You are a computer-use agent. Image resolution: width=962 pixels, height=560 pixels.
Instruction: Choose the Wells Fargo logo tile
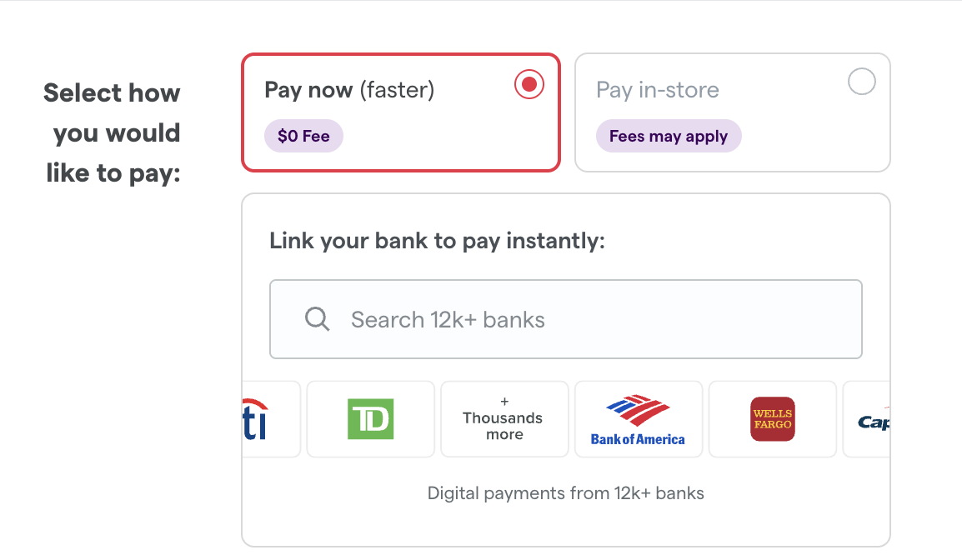point(773,419)
